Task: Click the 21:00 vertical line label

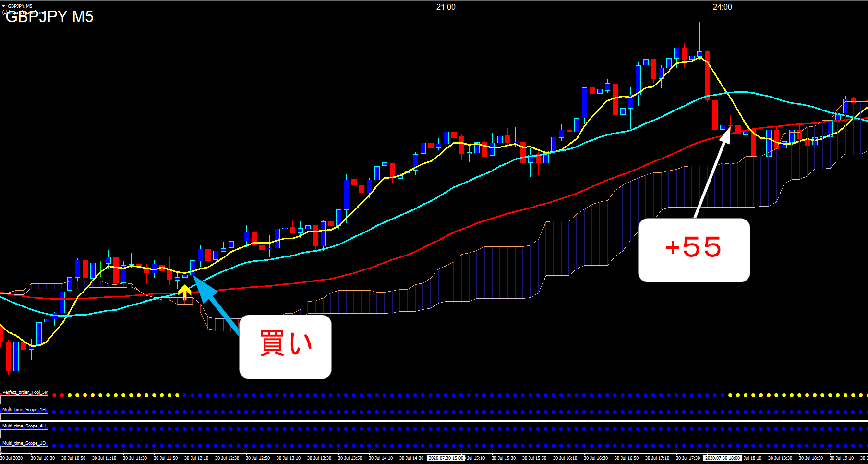Action: click(x=446, y=7)
